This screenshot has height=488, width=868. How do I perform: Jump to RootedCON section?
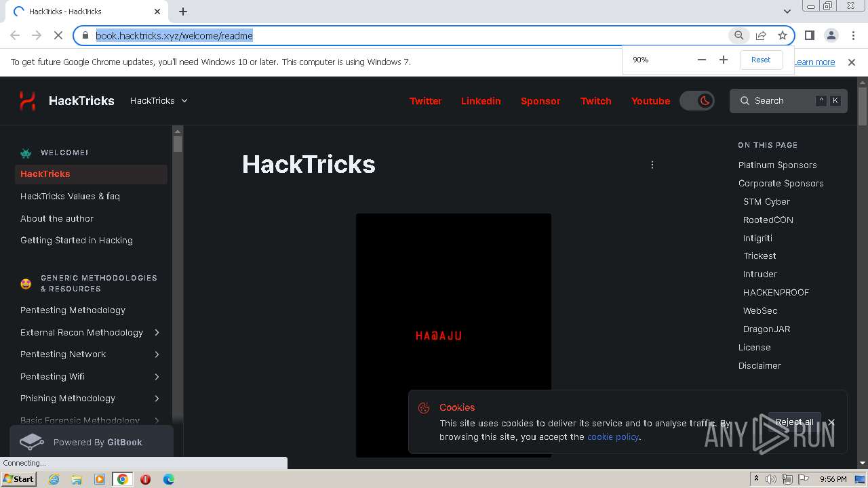click(x=768, y=220)
